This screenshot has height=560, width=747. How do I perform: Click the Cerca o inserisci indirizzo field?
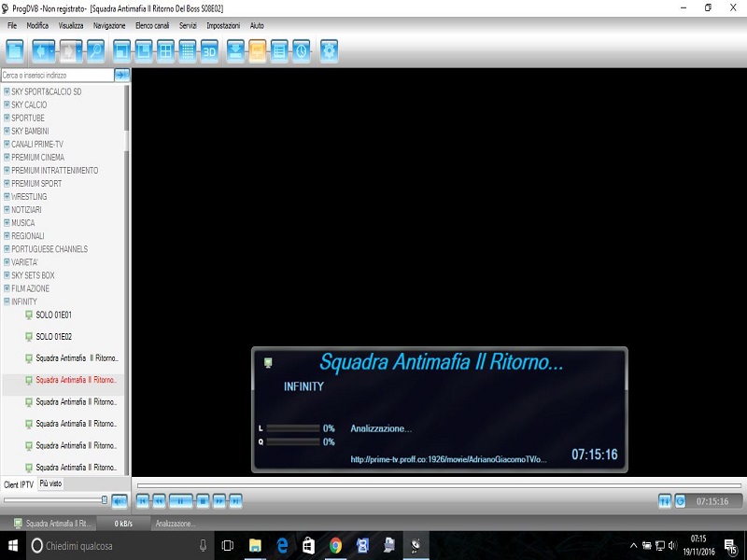(x=56, y=75)
